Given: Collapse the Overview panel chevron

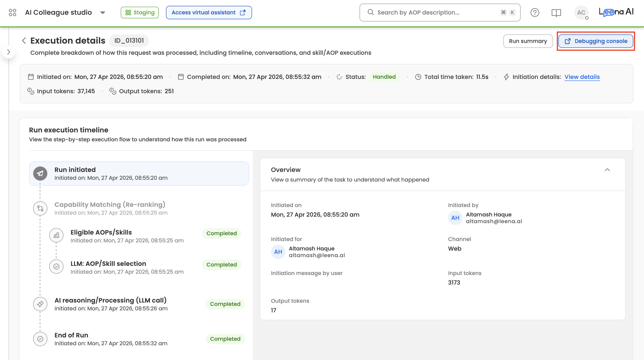Looking at the screenshot, I should (607, 170).
